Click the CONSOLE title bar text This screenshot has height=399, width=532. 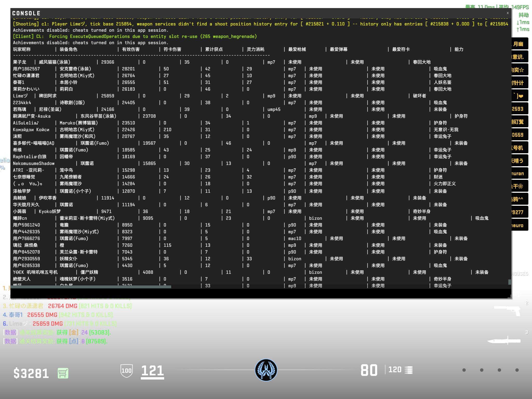(26, 13)
